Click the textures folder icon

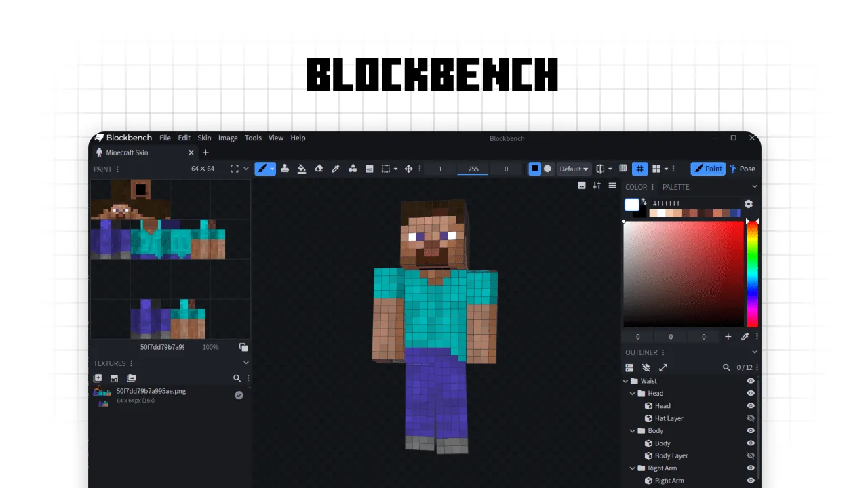132,378
